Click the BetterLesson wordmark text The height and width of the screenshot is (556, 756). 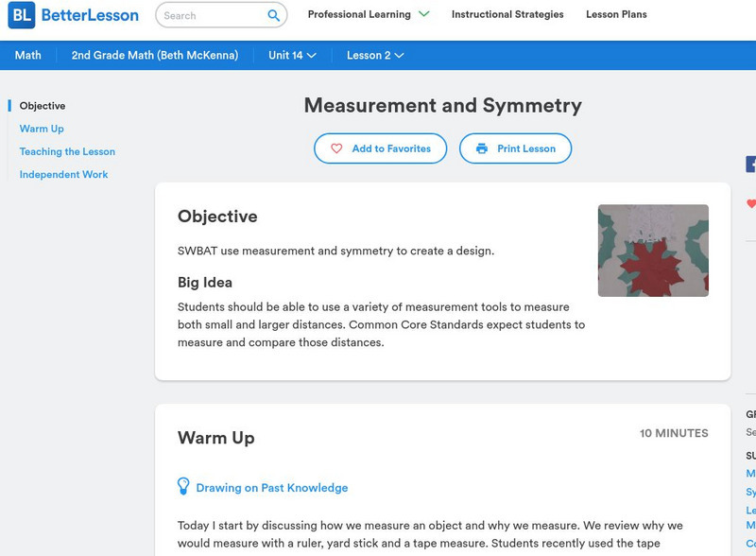click(90, 15)
